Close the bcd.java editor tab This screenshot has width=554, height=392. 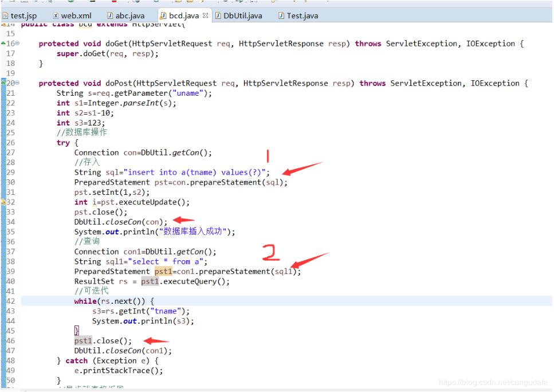(x=206, y=15)
